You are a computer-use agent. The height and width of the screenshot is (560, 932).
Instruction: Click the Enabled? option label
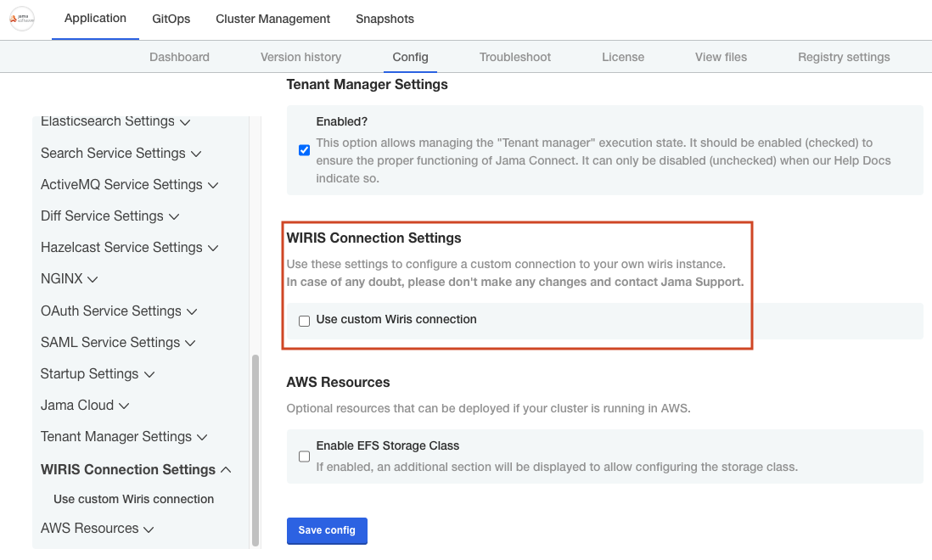[x=342, y=121]
